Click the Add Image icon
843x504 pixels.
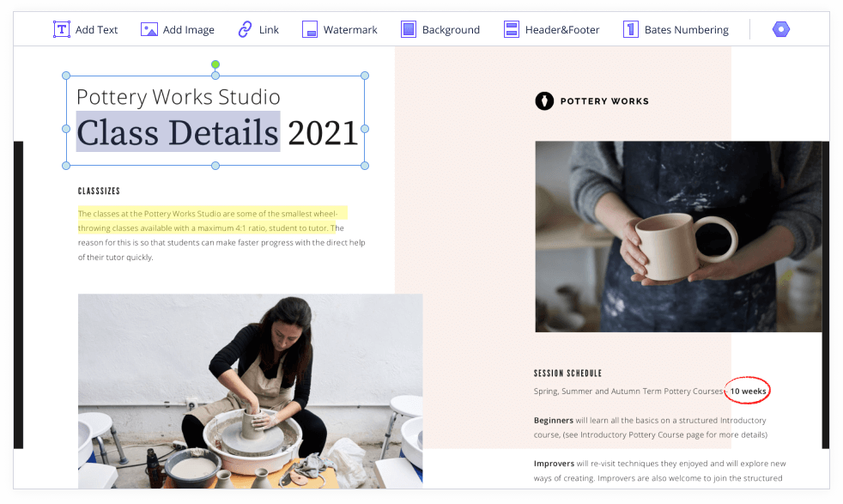point(149,29)
